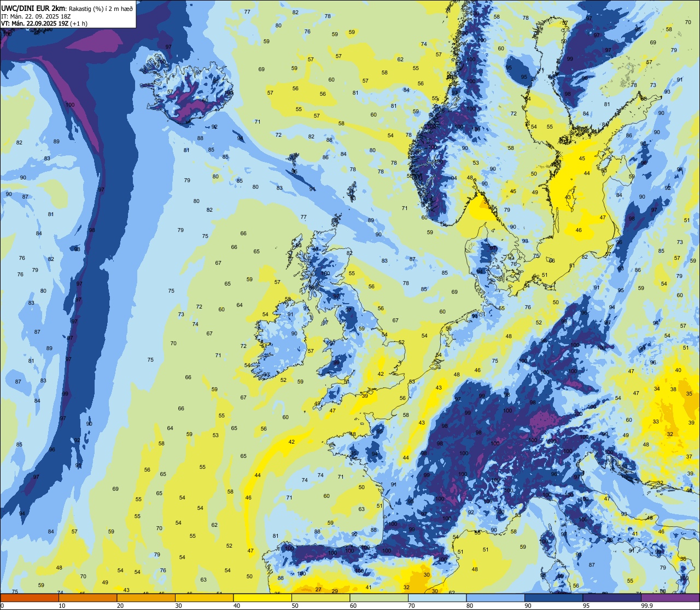Select the 40–50% bright yellow legend swatch
Screen dimensions: 700x610
(x=262, y=597)
